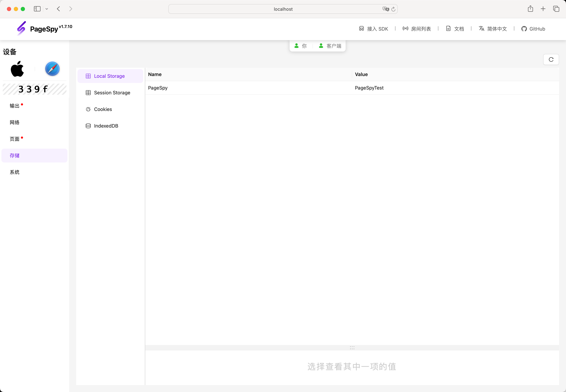This screenshot has height=392, width=566.
Task: Click the Local Storage table icon
Action: pos(88,76)
